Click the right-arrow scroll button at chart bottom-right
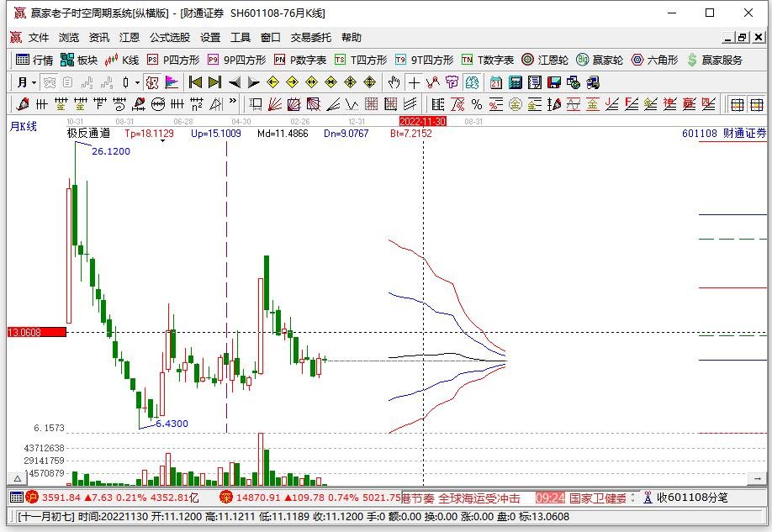The width and height of the screenshot is (772, 532). (x=757, y=478)
